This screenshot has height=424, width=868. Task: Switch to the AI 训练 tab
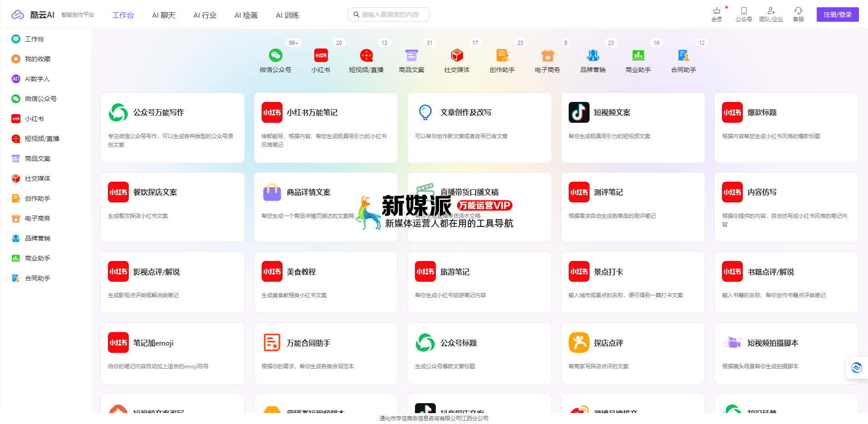pyautogui.click(x=288, y=15)
